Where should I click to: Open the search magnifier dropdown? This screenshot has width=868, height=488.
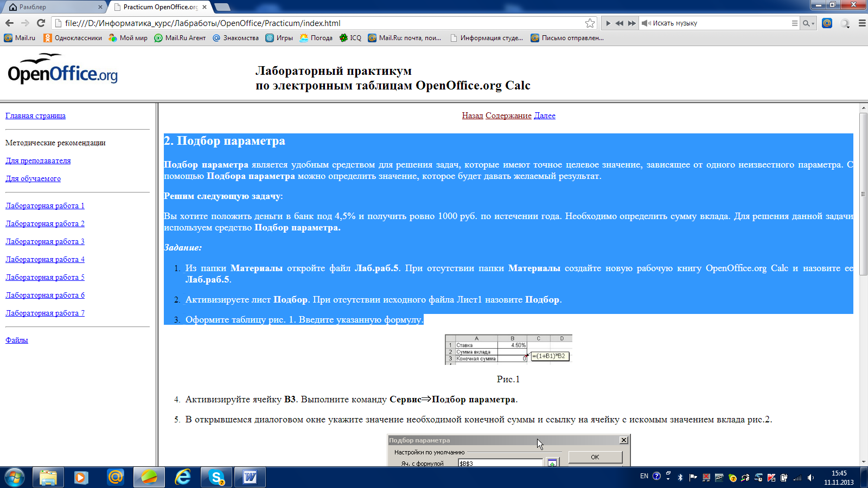click(808, 23)
